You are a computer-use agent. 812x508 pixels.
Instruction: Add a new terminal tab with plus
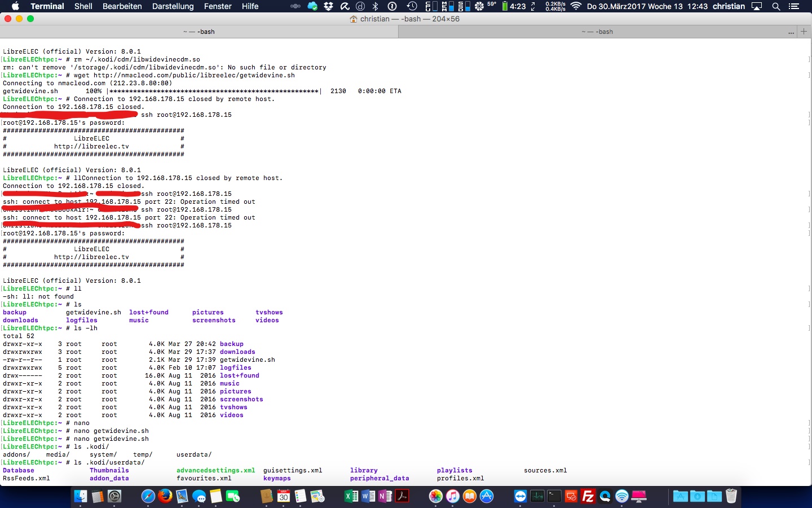pyautogui.click(x=804, y=32)
